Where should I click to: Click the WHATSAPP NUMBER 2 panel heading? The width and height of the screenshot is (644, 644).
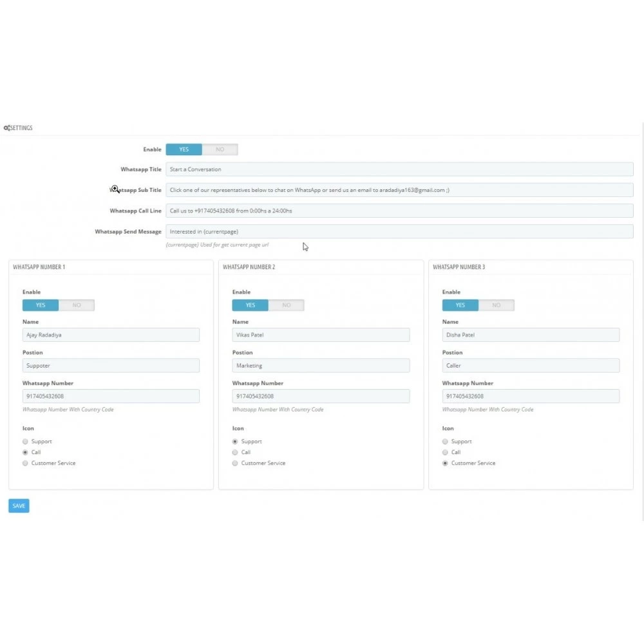pos(249,267)
